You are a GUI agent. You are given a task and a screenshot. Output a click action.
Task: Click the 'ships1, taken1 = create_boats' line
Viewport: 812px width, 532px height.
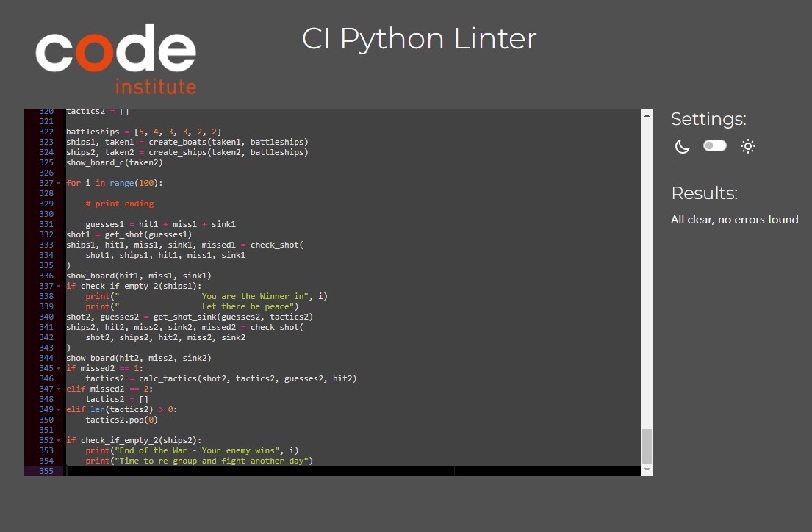click(x=187, y=142)
